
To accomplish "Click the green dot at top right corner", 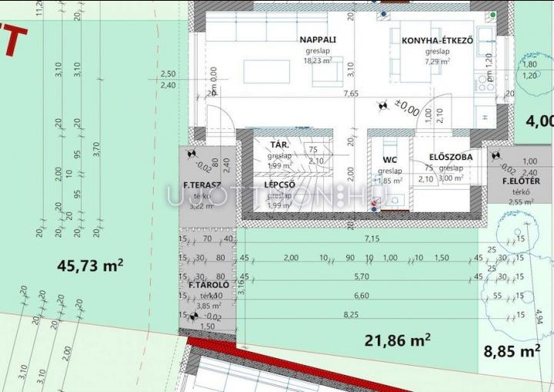I will (492, 15).
